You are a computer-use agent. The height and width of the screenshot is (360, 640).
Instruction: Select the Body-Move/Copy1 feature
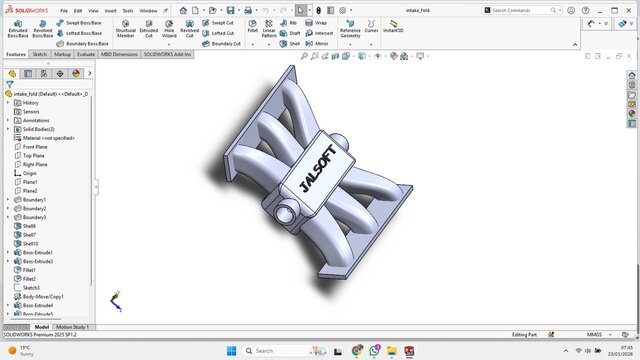pos(39,297)
